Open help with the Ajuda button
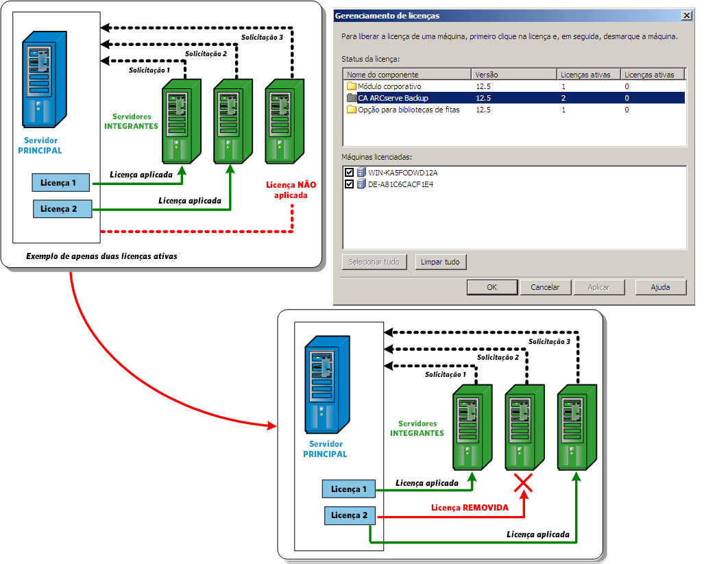Image resolution: width=728 pixels, height=564 pixels. 660,287
